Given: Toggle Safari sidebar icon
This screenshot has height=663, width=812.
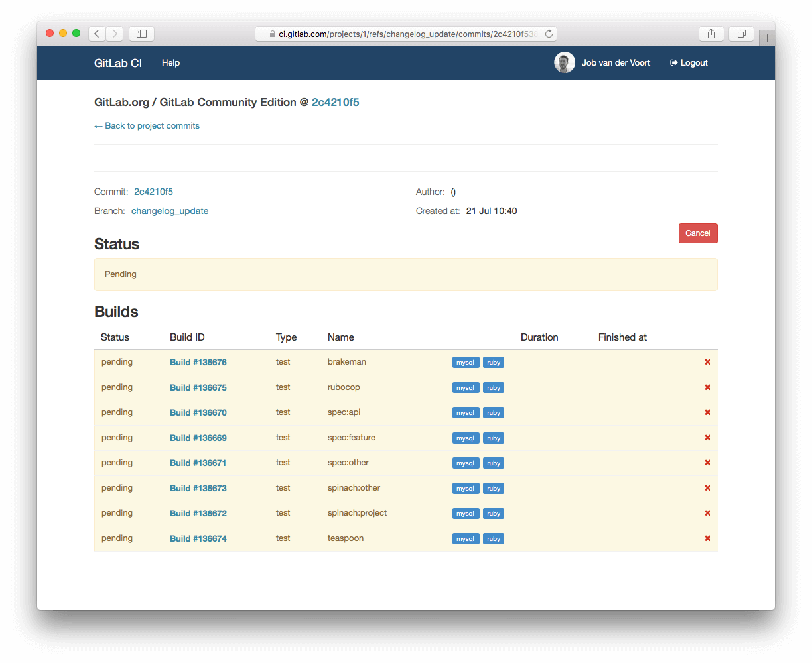Looking at the screenshot, I should pyautogui.click(x=141, y=34).
